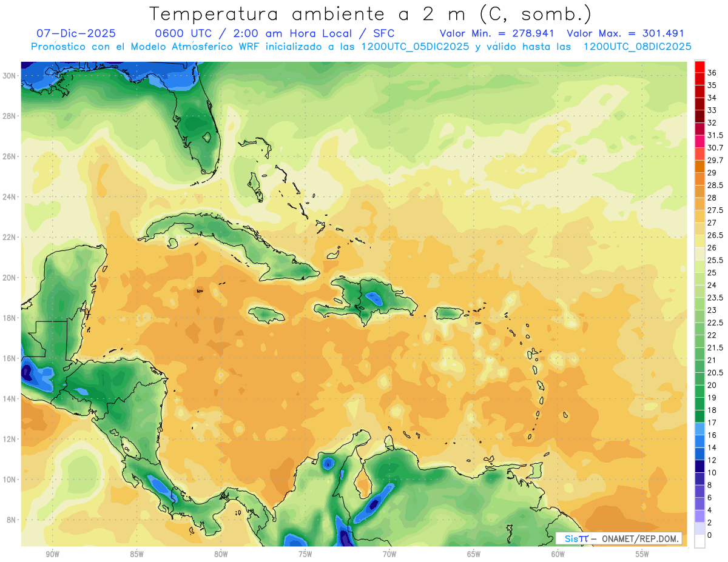Screen dimensions: 728x562
Task: Click legend value '21.5'
Action: point(715,347)
